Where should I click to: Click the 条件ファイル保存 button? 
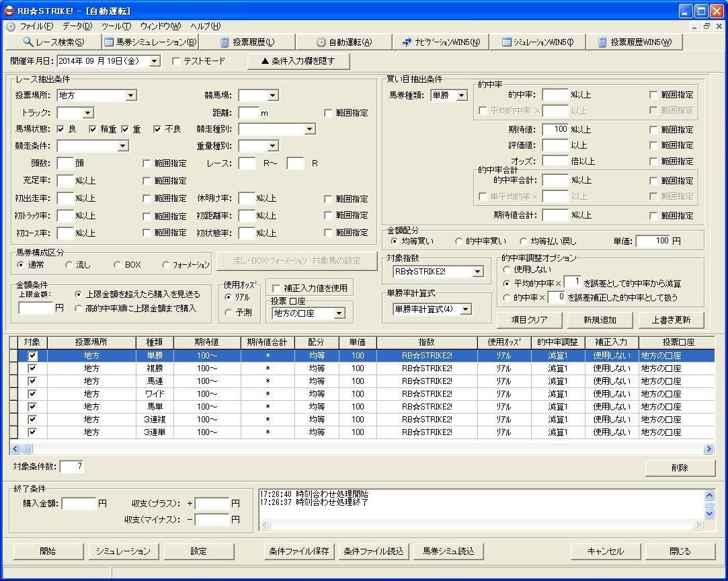(x=299, y=551)
